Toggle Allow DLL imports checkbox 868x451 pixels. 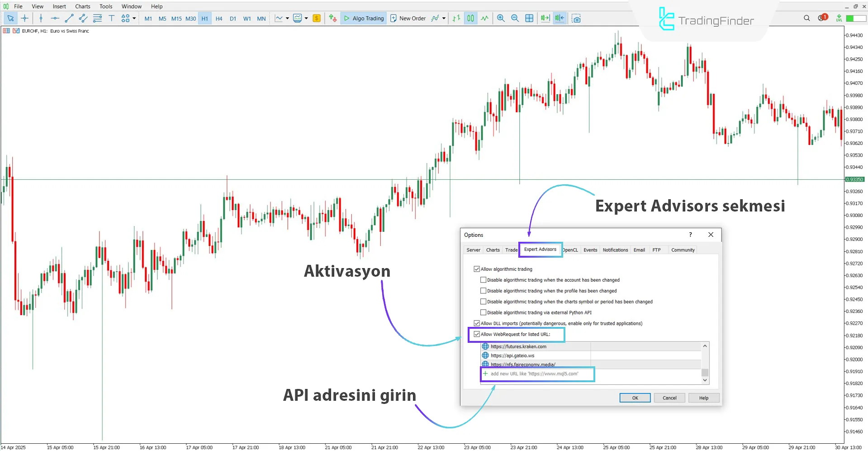point(476,323)
